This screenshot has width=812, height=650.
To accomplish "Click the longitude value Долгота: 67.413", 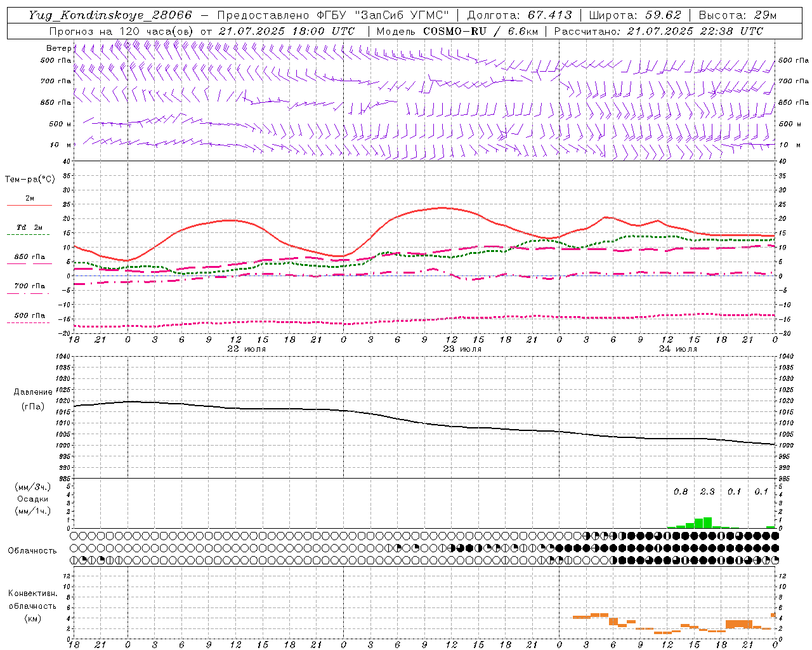I will point(519,15).
